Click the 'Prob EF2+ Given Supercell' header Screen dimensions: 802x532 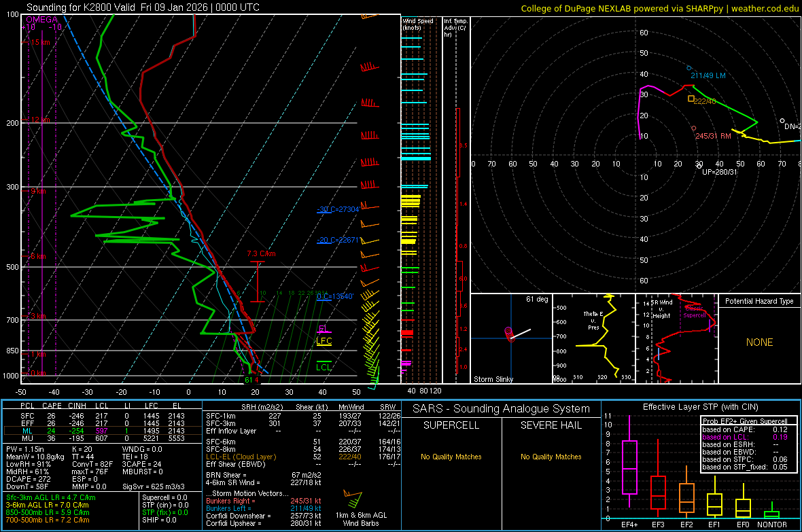click(x=745, y=421)
